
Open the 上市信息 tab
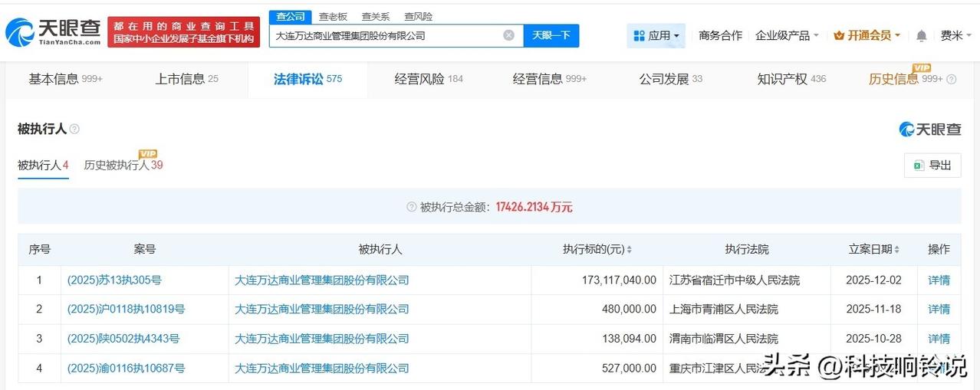point(187,79)
